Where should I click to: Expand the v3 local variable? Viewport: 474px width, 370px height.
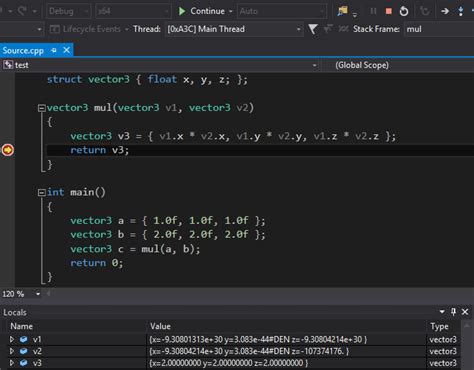tap(12, 363)
